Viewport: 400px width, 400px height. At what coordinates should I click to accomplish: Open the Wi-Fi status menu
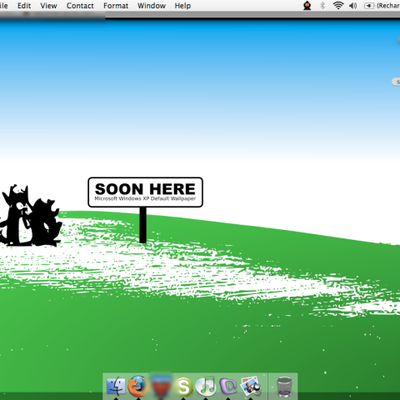click(x=338, y=6)
